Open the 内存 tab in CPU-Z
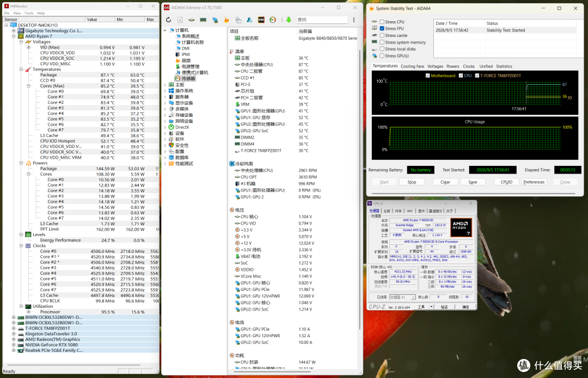588x378 pixels. 398,211
